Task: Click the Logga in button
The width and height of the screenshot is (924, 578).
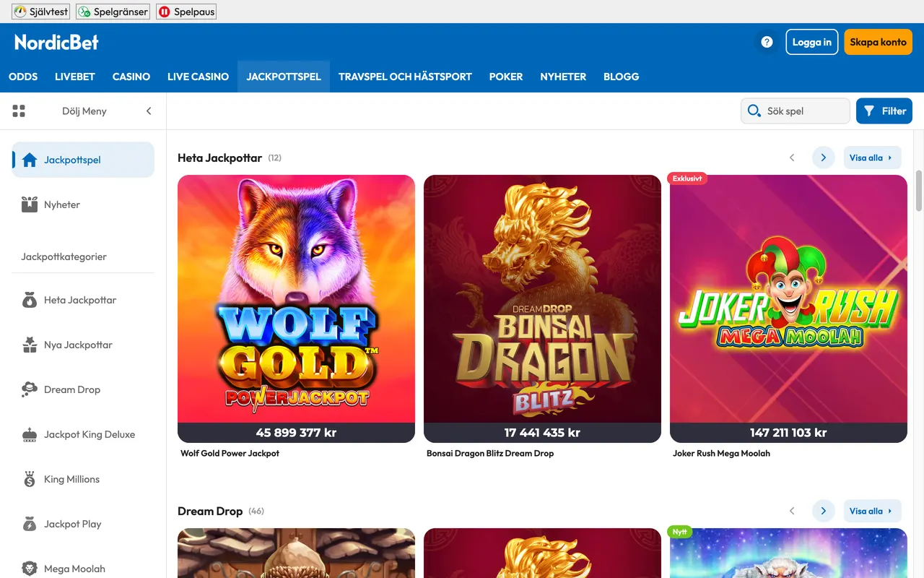Action: click(812, 42)
